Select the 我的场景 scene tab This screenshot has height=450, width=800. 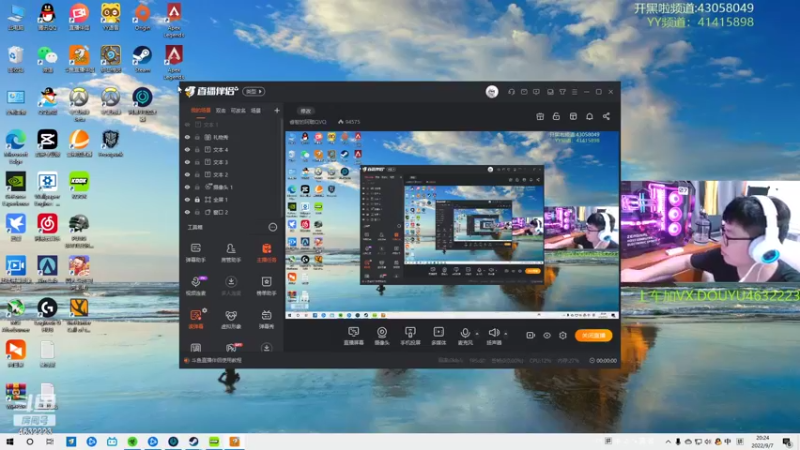(x=201, y=110)
